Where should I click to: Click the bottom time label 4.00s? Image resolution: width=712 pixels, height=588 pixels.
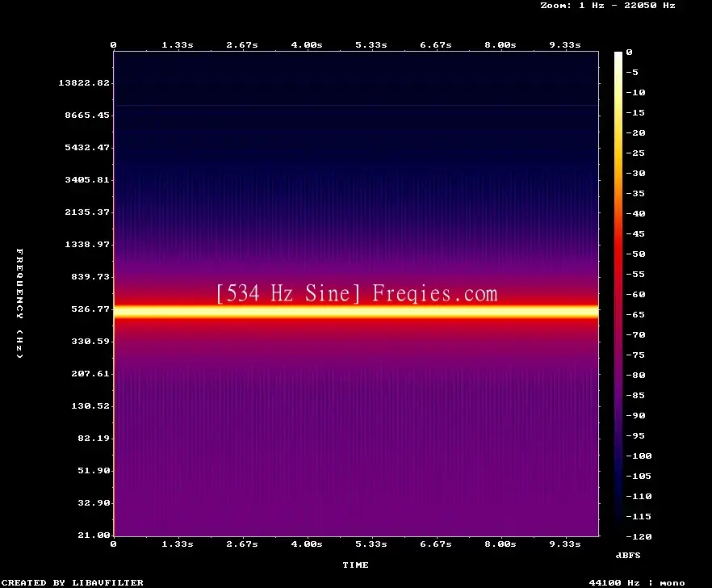click(307, 544)
